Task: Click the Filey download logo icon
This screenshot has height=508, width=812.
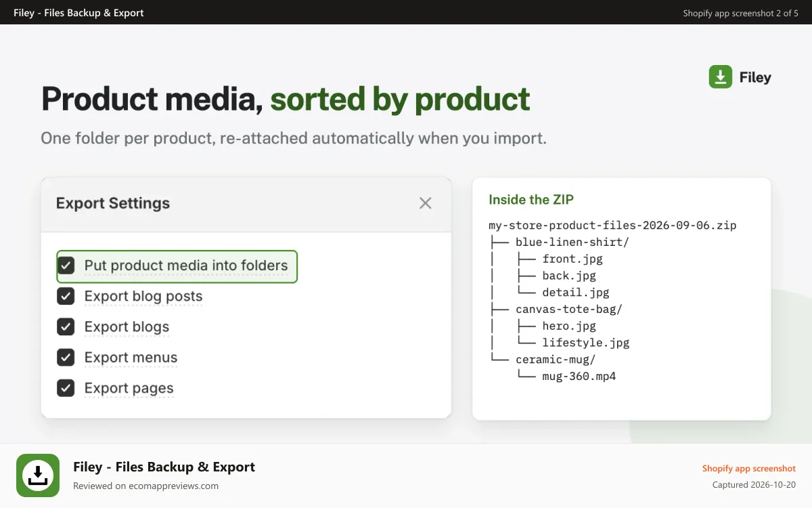Action: (720, 77)
